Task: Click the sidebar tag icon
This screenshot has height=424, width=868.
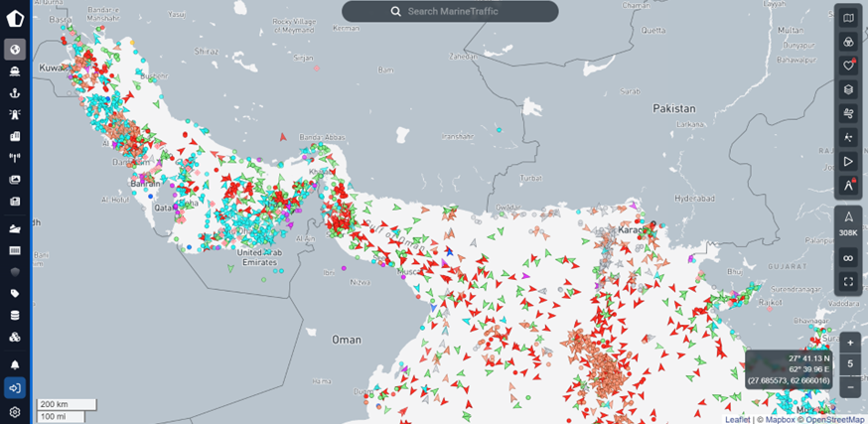Action: point(15,294)
